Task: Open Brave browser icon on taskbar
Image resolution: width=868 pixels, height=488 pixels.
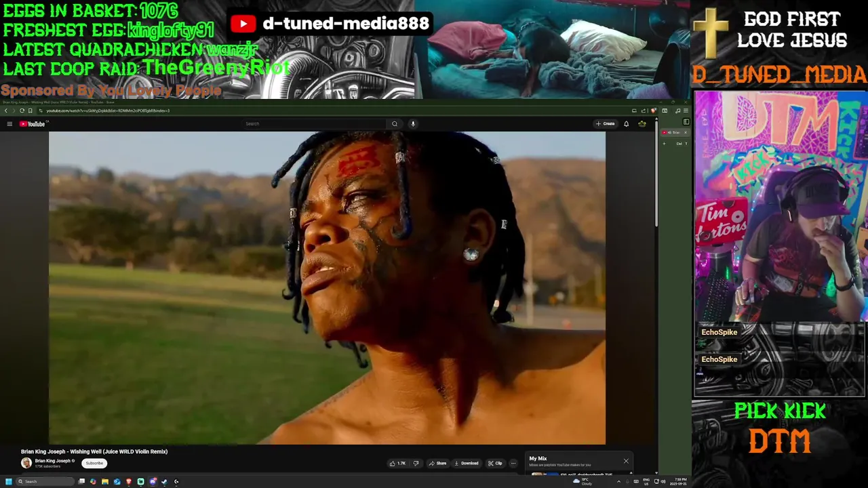Action: coord(129,482)
